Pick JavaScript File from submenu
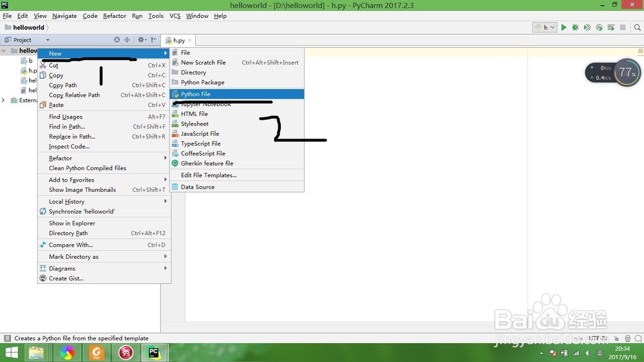The height and width of the screenshot is (362, 644). 237,133
